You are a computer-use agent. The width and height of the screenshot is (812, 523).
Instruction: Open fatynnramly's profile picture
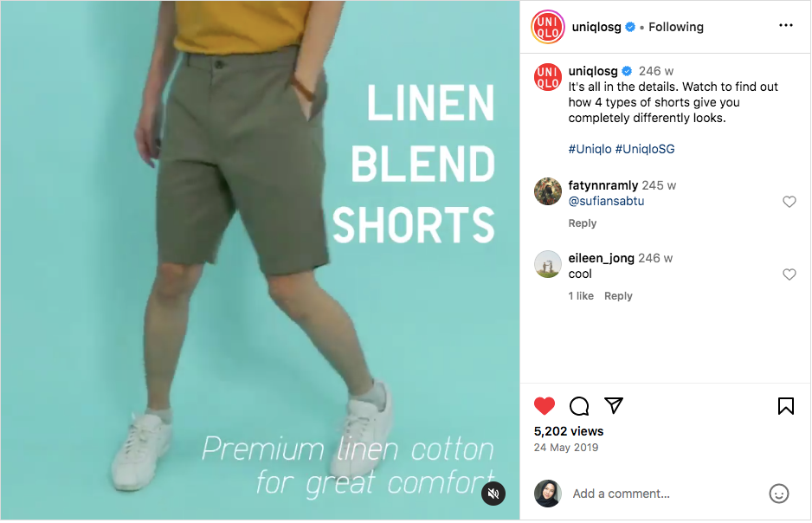(x=547, y=191)
